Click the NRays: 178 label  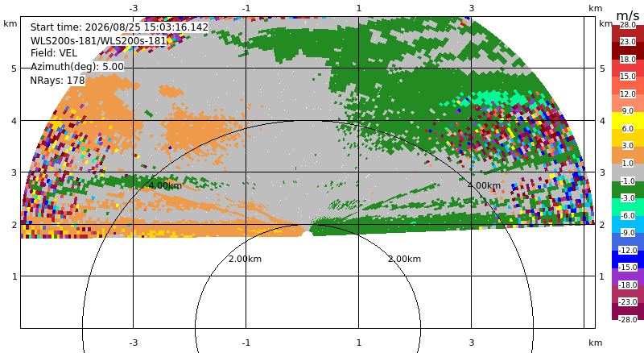pos(57,81)
